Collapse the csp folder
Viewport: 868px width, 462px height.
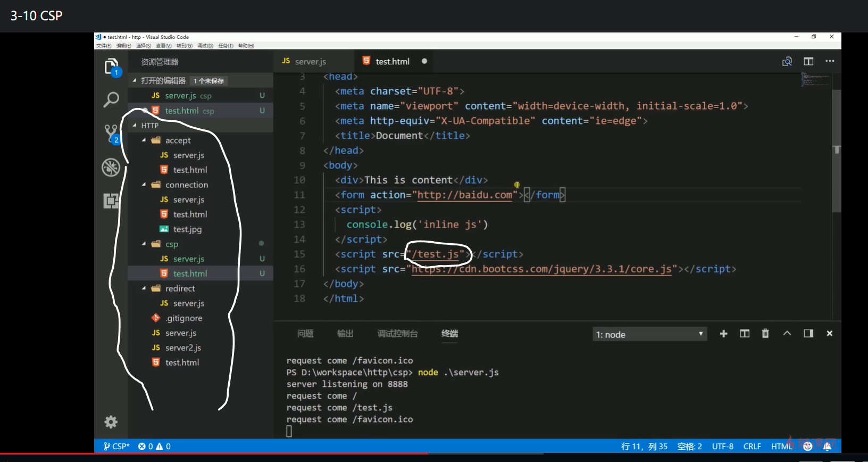coord(144,244)
